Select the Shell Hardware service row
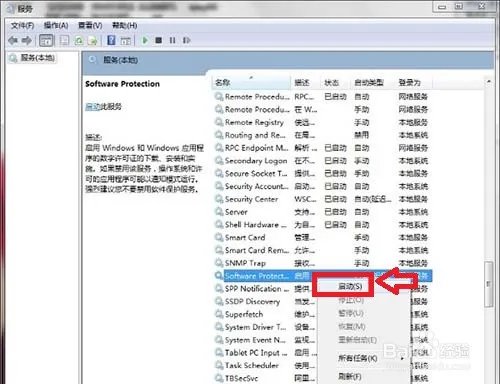The image size is (500, 384). pos(322,225)
